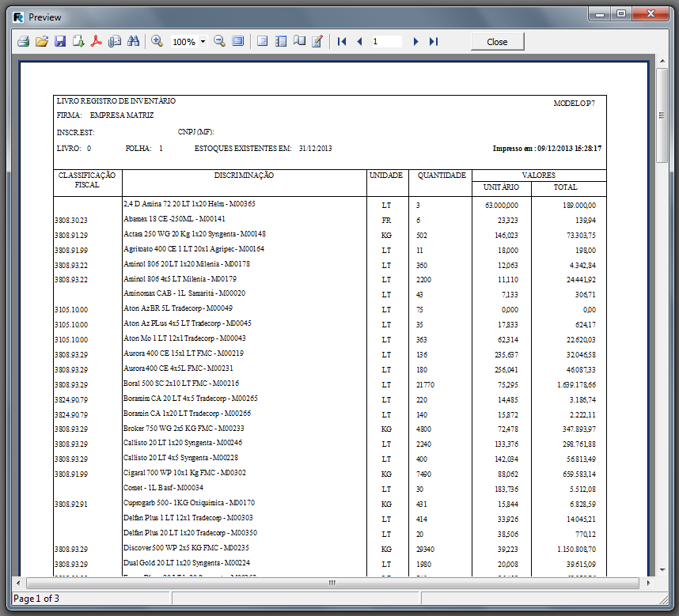Click the page number input field
This screenshot has height=616, width=679.
click(386, 42)
